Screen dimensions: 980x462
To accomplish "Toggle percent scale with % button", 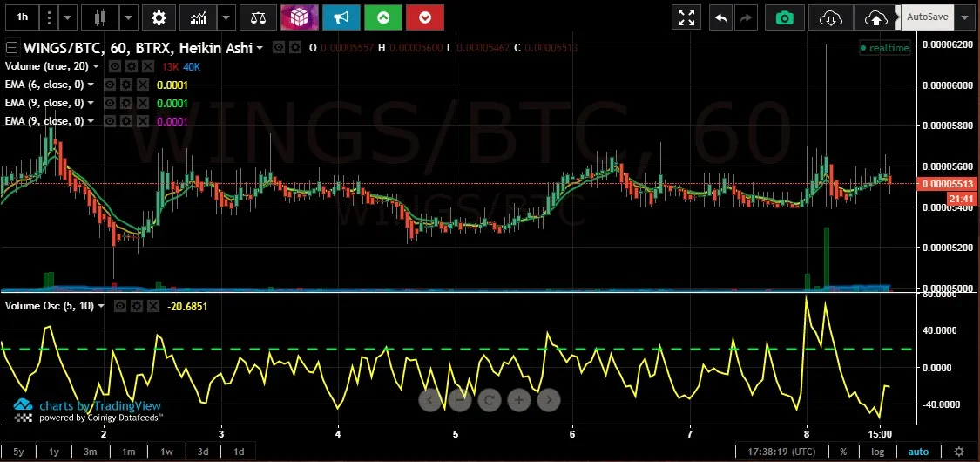I will (x=843, y=452).
